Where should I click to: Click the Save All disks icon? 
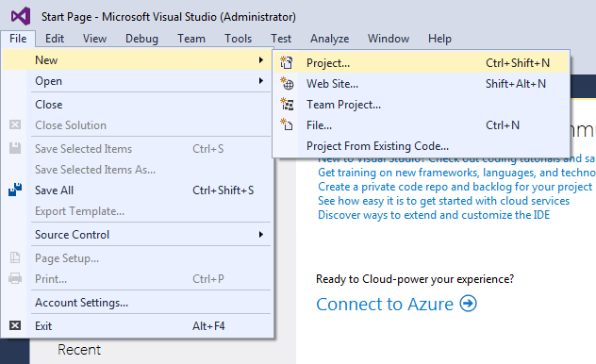[15, 190]
